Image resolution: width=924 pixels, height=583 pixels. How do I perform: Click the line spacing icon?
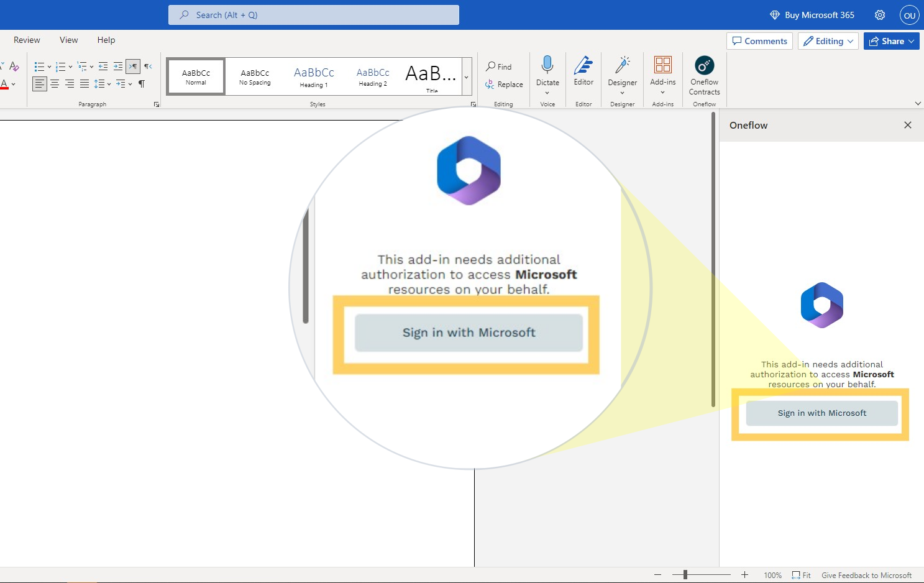tap(99, 84)
